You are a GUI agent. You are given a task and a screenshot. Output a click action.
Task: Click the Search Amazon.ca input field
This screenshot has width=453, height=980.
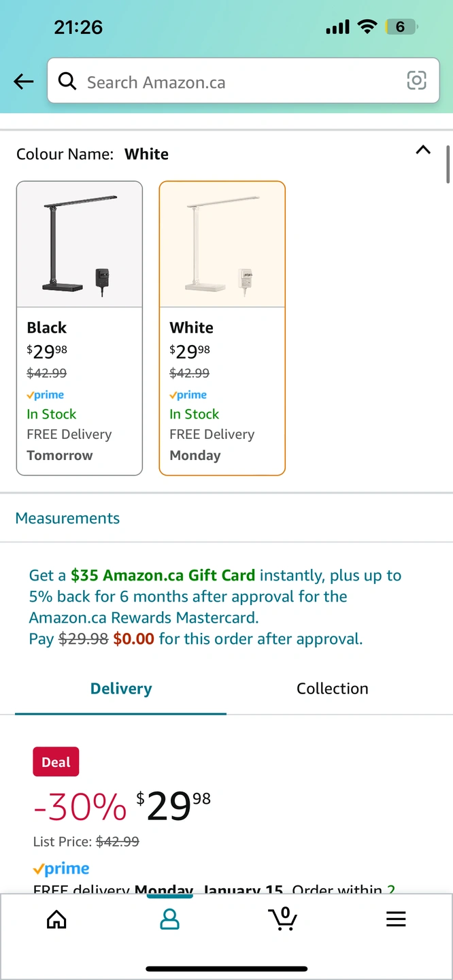(238, 82)
